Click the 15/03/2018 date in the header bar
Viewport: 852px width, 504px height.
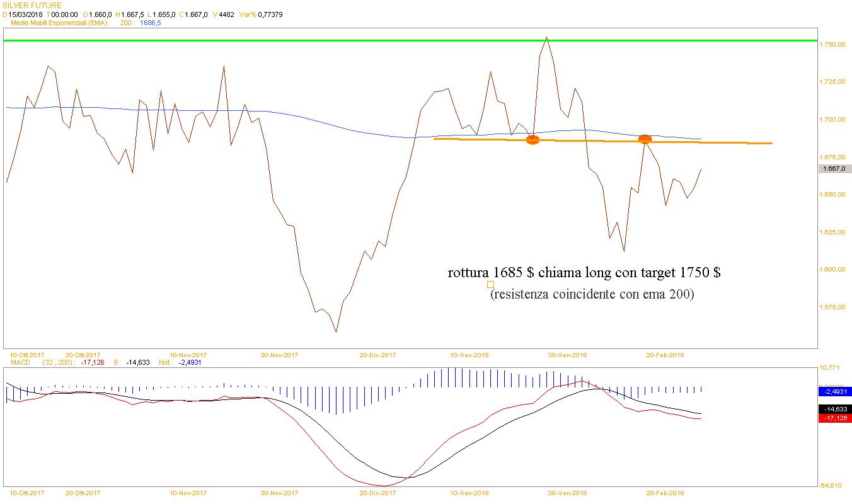[25, 14]
